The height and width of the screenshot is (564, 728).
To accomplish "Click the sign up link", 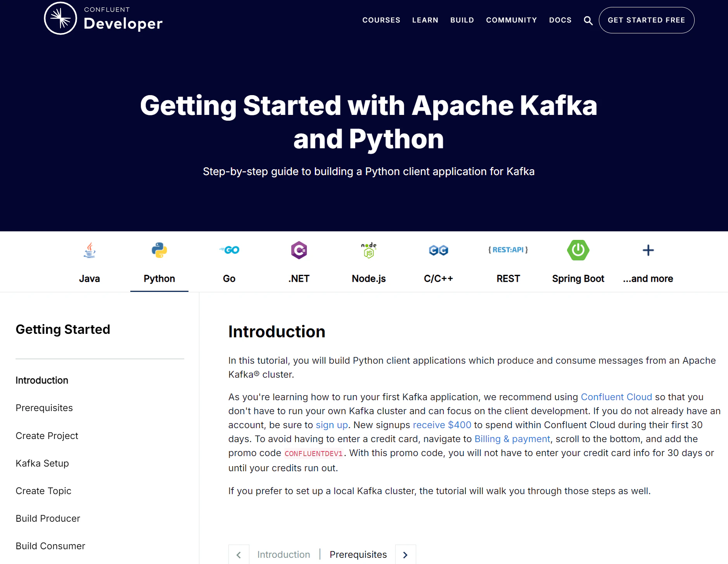I will click(332, 425).
